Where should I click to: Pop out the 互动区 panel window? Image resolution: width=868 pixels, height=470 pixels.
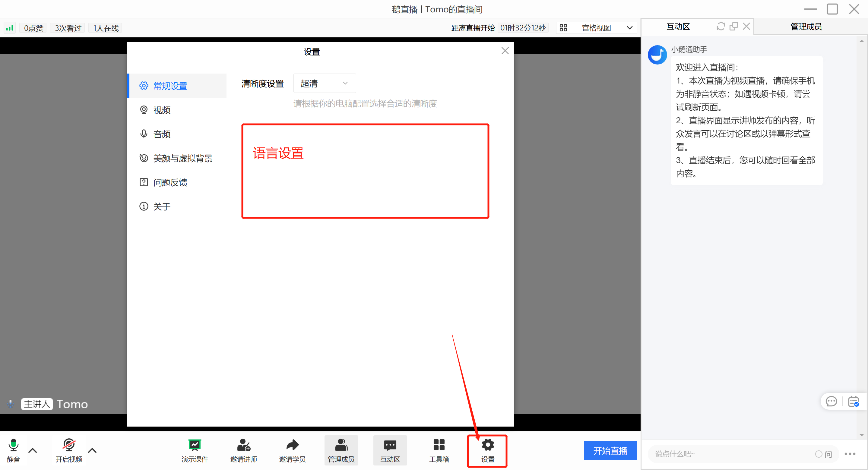[x=733, y=26]
